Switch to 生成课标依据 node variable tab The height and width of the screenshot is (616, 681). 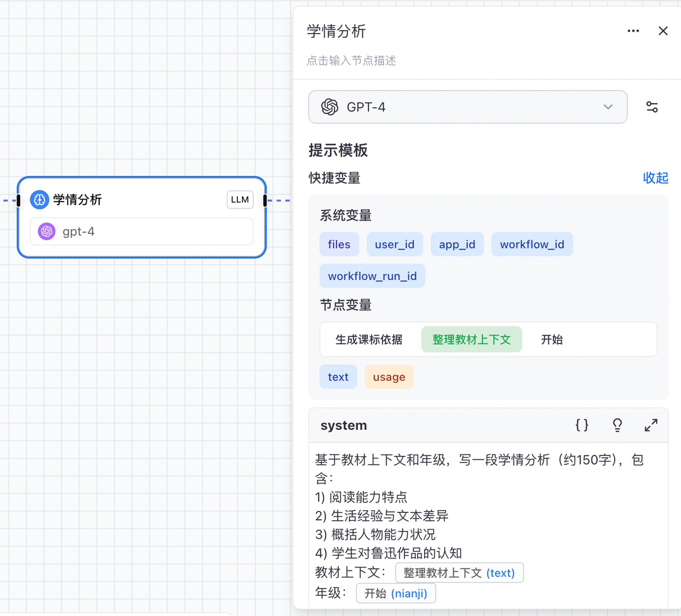tap(369, 339)
